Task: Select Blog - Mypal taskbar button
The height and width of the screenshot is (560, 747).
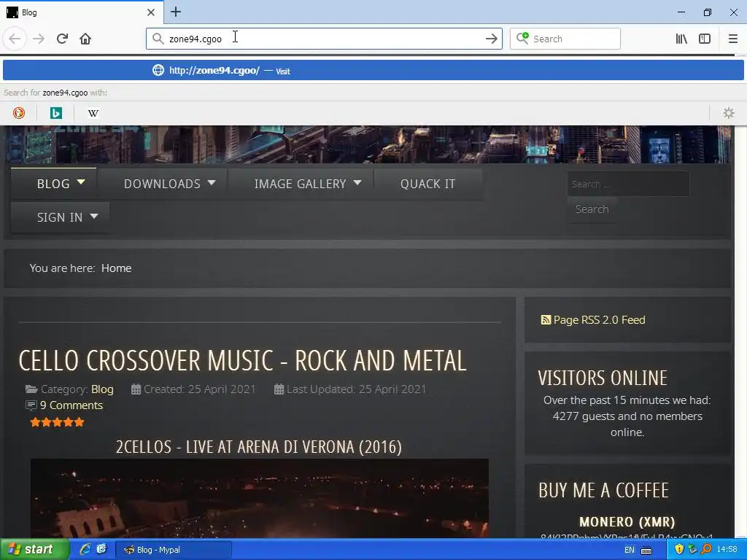Action: (174, 550)
